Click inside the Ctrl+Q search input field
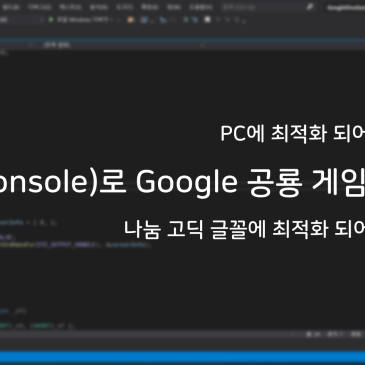Viewport: 365px width, 365px height. tap(263, 7)
